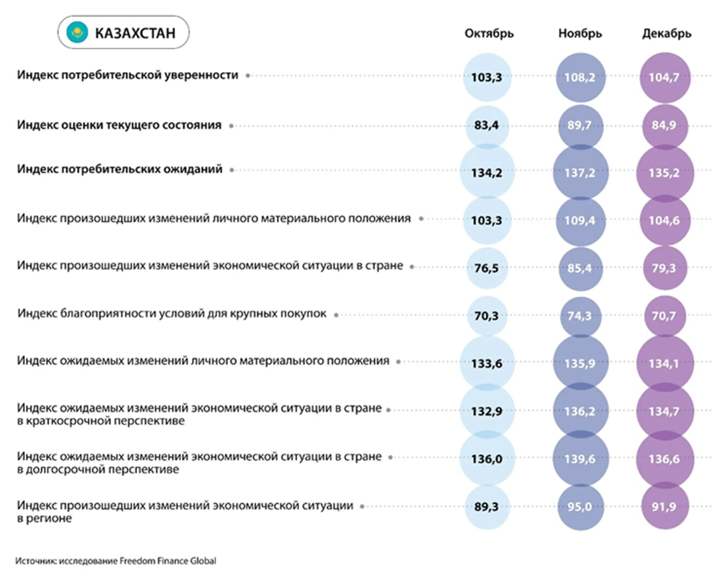Click the 134,7 December bubble
Viewport: 728px width, 578px height.
[665, 411]
